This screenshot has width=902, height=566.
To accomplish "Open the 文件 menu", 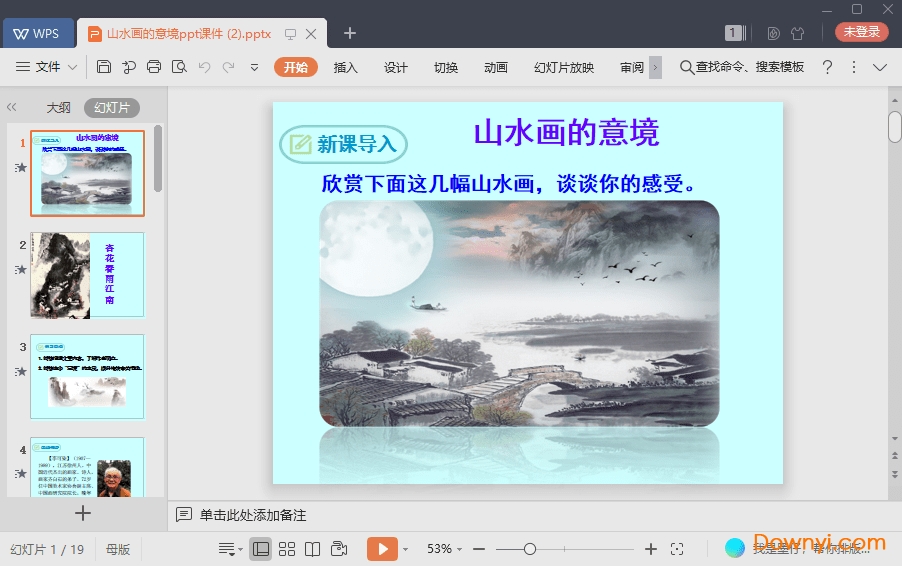I will [x=47, y=67].
